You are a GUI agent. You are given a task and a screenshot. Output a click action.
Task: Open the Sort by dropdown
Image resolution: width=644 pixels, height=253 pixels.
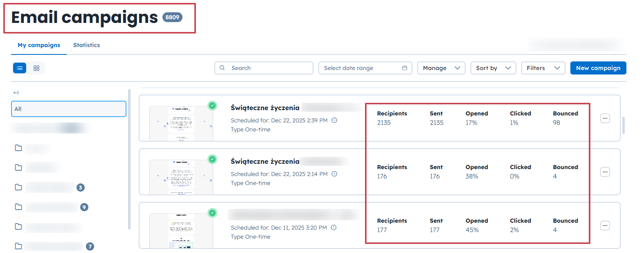tap(493, 68)
